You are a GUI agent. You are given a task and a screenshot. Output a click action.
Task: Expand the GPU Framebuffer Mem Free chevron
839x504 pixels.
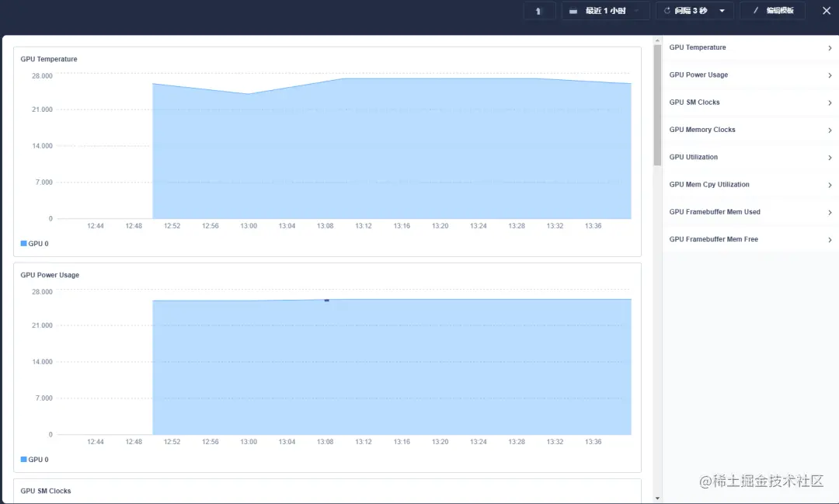(x=830, y=240)
